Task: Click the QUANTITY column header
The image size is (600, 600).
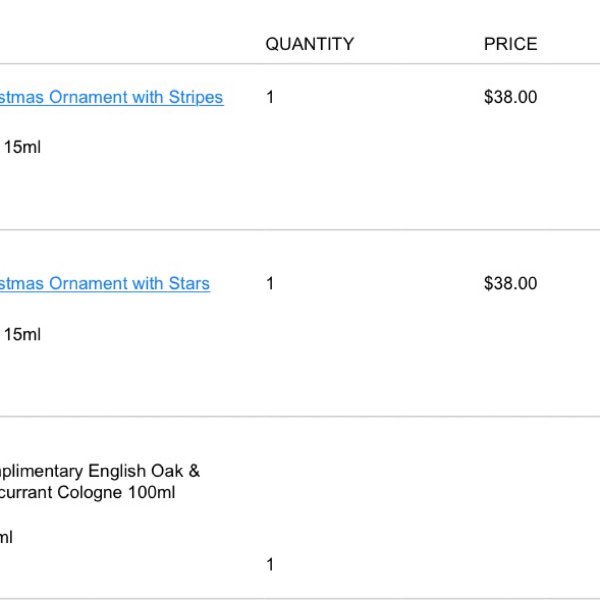Action: [x=310, y=44]
